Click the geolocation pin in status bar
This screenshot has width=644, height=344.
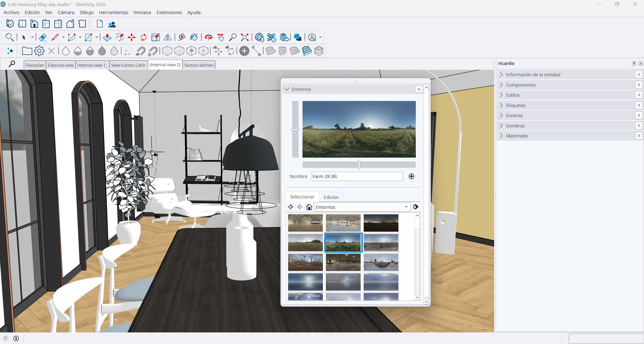click(x=6, y=338)
